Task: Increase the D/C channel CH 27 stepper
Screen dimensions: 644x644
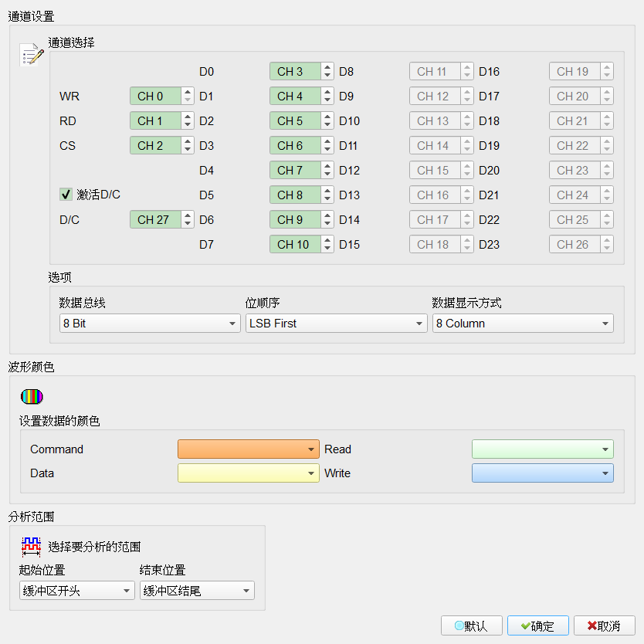Action: tap(188, 215)
